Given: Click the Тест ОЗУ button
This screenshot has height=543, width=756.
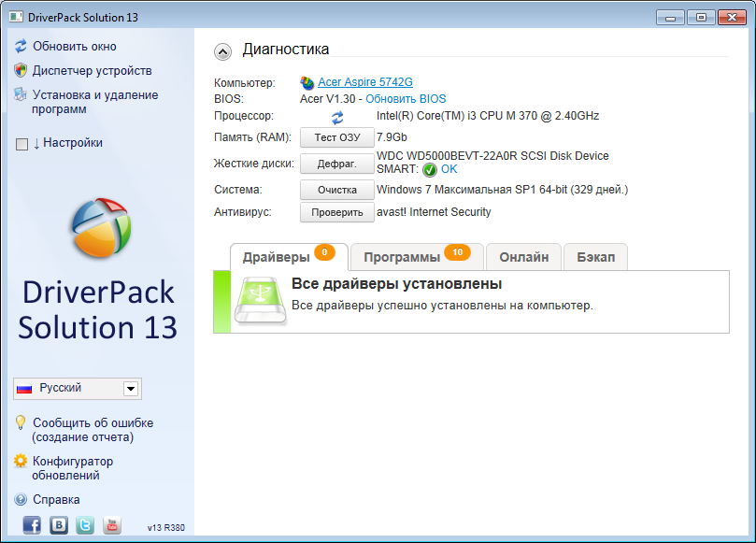Looking at the screenshot, I should click(x=337, y=137).
